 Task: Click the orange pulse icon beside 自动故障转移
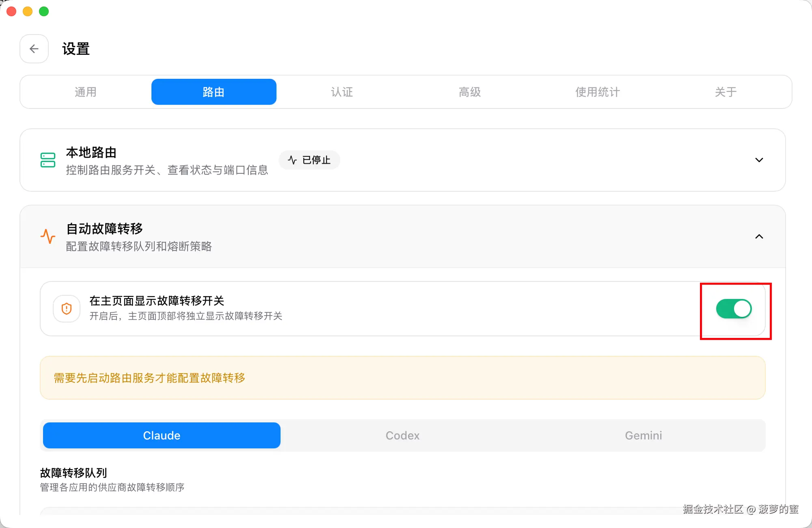point(48,236)
